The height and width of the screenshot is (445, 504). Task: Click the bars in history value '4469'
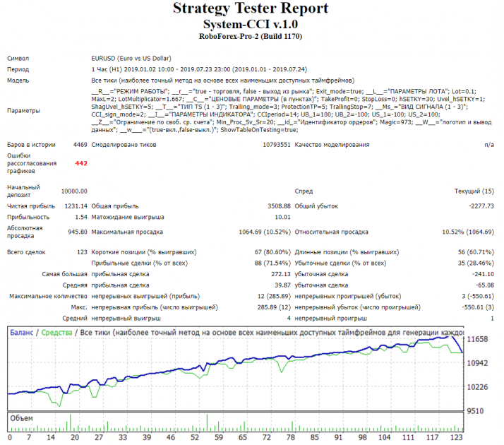(x=80, y=145)
